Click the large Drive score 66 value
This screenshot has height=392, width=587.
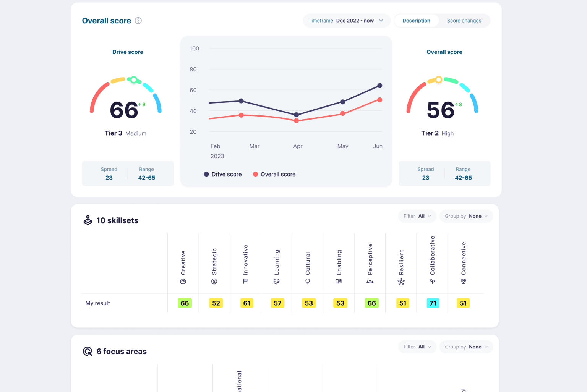(x=124, y=110)
